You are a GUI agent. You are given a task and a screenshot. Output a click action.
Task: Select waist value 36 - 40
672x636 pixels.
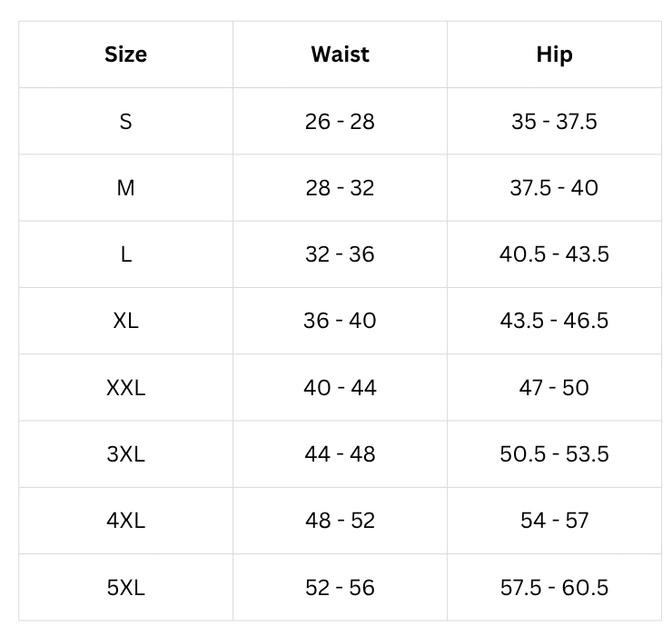(340, 321)
